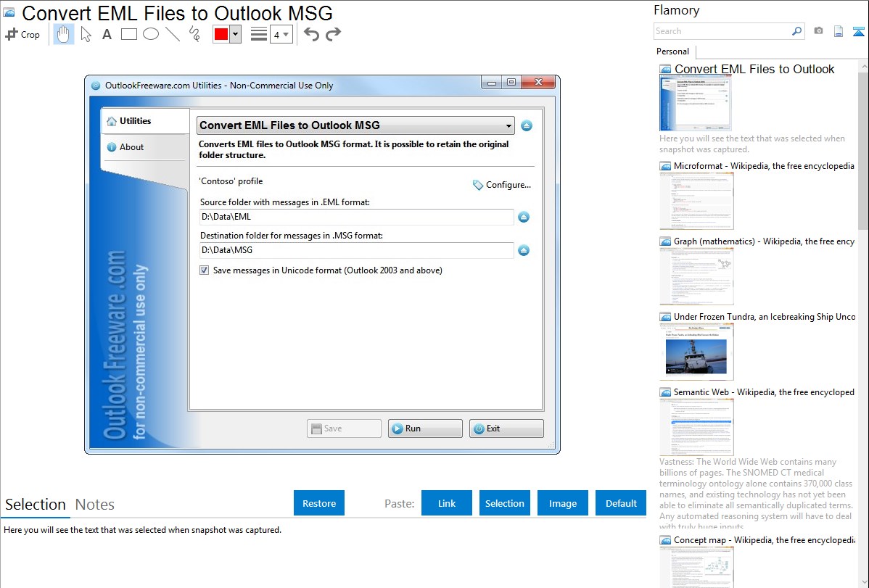The image size is (869, 588).
Task: Click the source folder path field
Action: click(x=356, y=218)
